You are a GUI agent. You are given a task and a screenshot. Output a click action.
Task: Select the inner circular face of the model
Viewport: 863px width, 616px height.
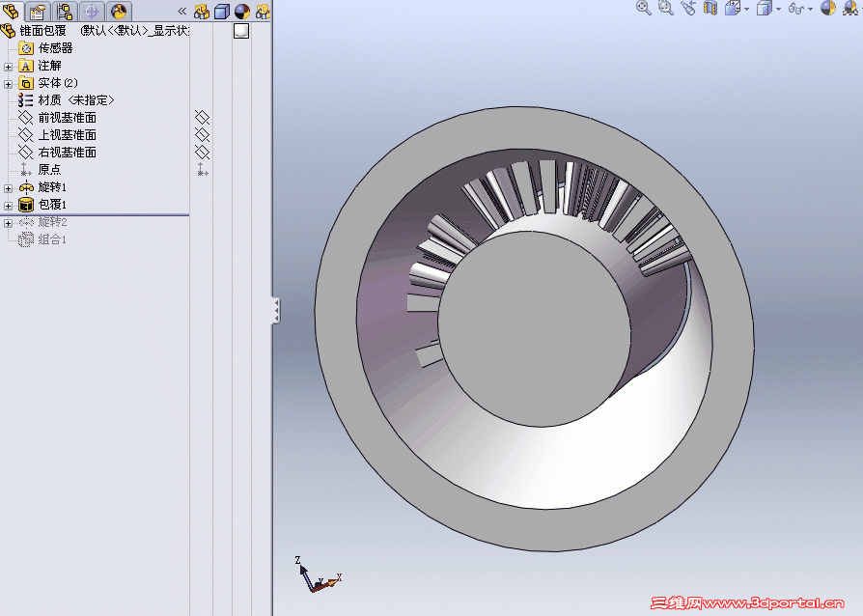tap(535, 328)
